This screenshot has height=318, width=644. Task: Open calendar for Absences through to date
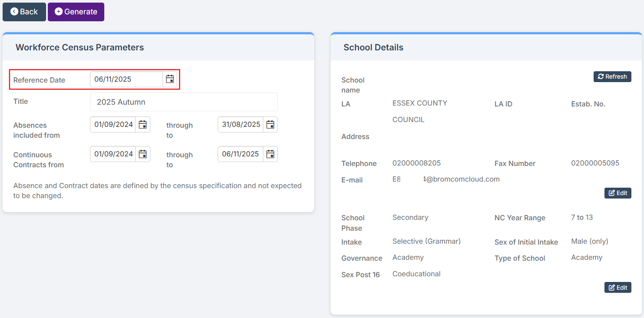click(270, 125)
